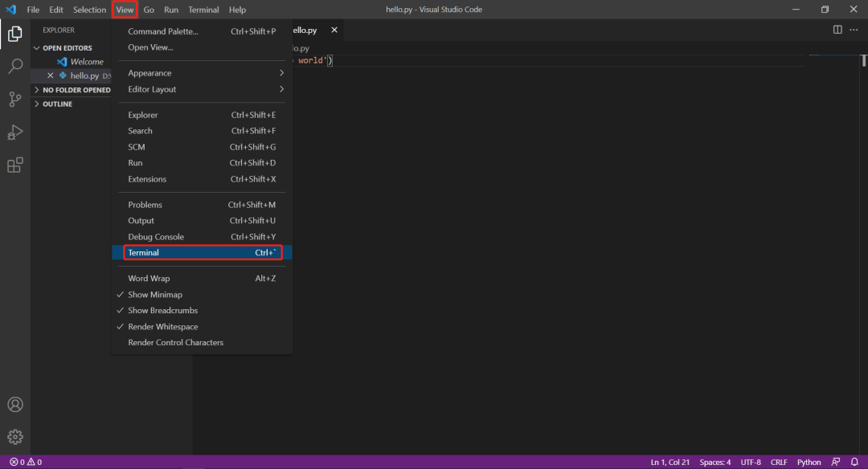Click the Spaces: 4 indentation setting

click(714, 462)
